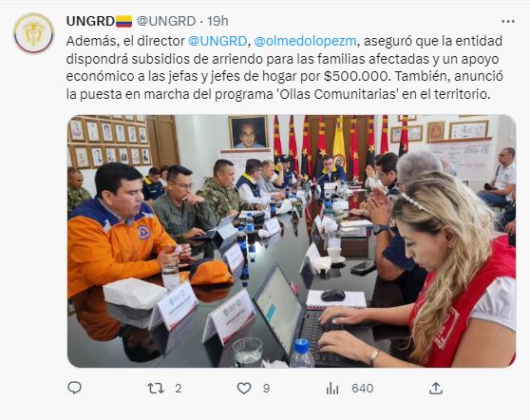Like the tweet with heart icon
This screenshot has width=530, height=420.
pyautogui.click(x=244, y=389)
